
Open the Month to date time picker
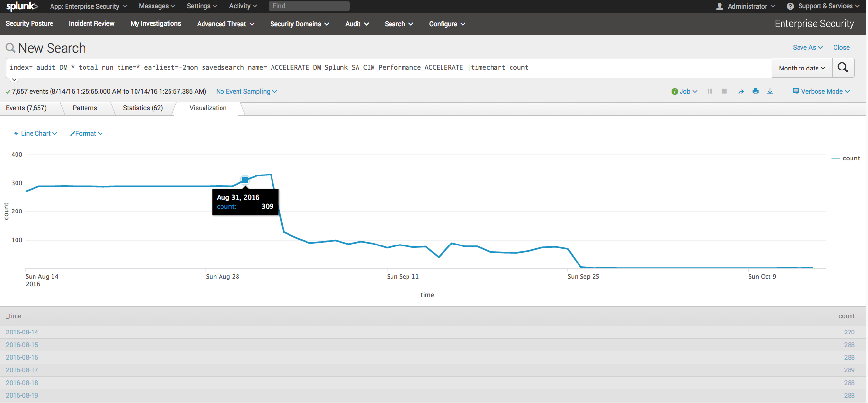point(802,68)
